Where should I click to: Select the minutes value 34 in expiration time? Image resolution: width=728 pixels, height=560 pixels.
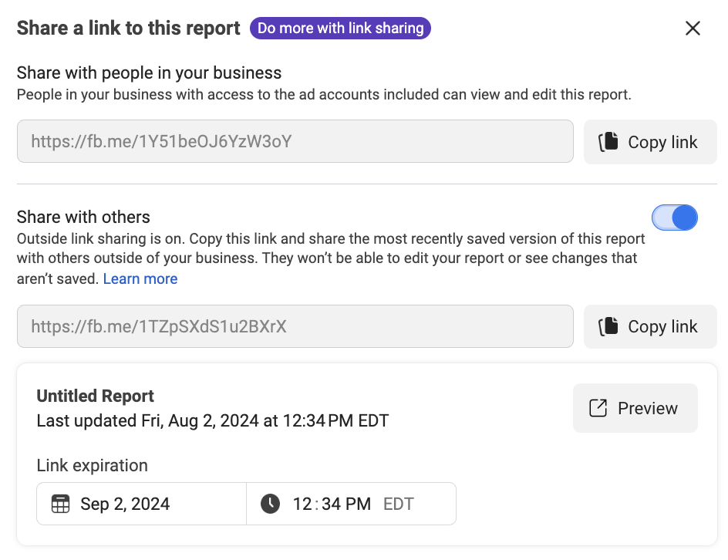point(331,504)
